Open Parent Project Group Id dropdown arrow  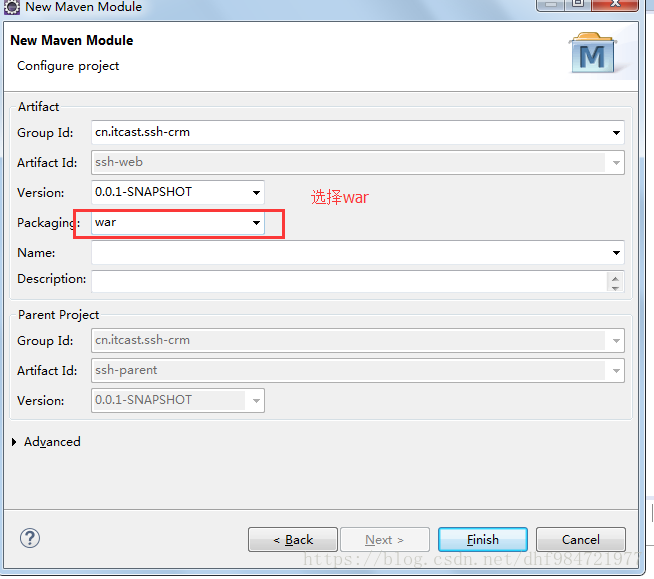click(x=616, y=341)
